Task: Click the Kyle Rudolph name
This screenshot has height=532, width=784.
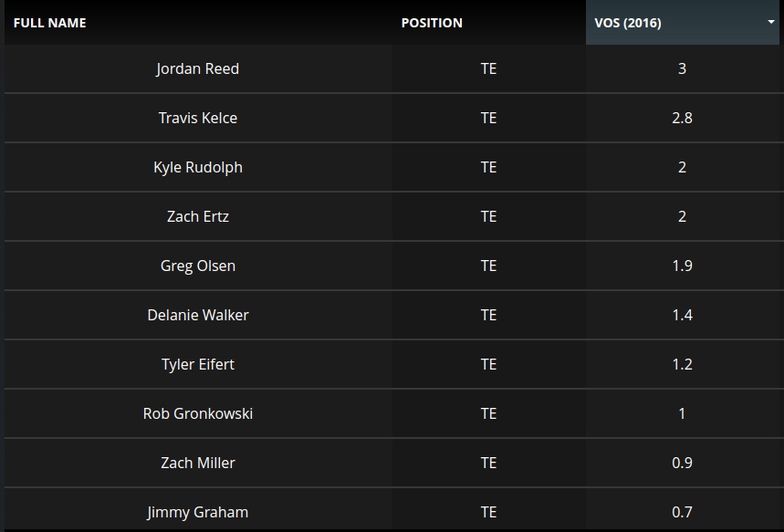Action: (198, 168)
